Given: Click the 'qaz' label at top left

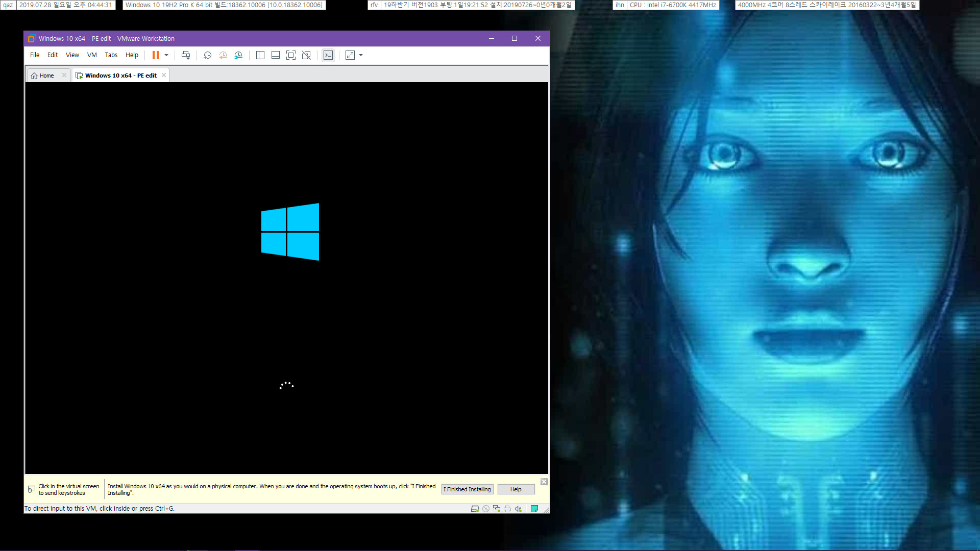Looking at the screenshot, I should pyautogui.click(x=8, y=5).
